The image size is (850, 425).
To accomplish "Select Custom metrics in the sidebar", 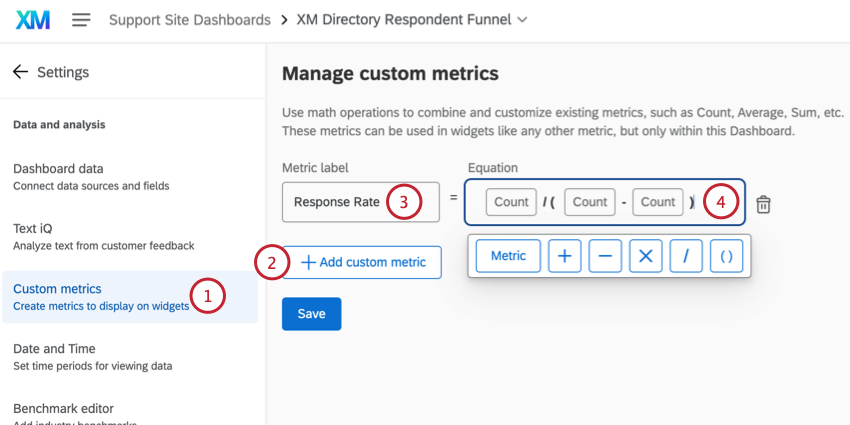I will coord(100,296).
